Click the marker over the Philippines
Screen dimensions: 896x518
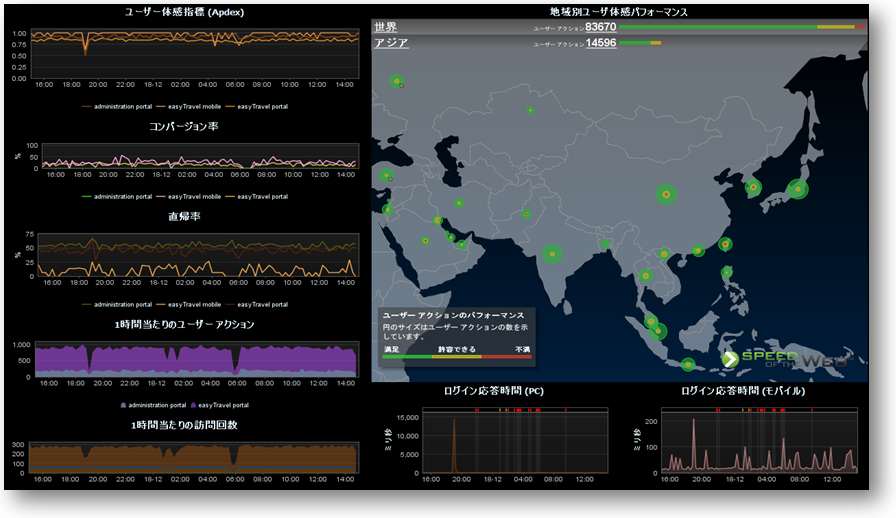point(727,271)
